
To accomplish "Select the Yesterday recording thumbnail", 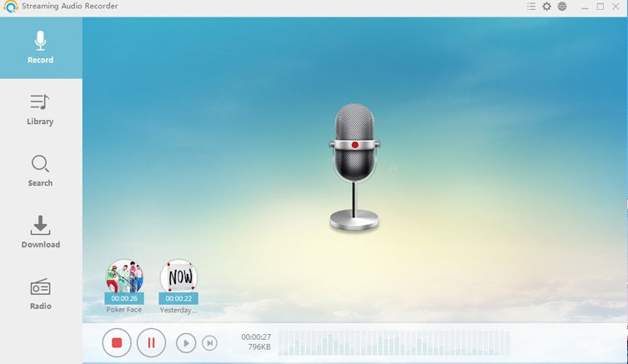I will coord(178,277).
